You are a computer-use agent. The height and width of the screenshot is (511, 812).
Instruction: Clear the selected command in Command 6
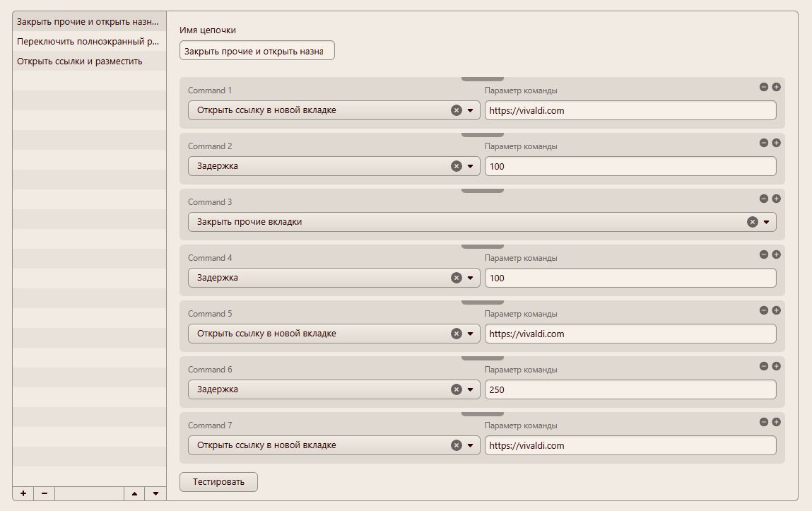click(456, 389)
